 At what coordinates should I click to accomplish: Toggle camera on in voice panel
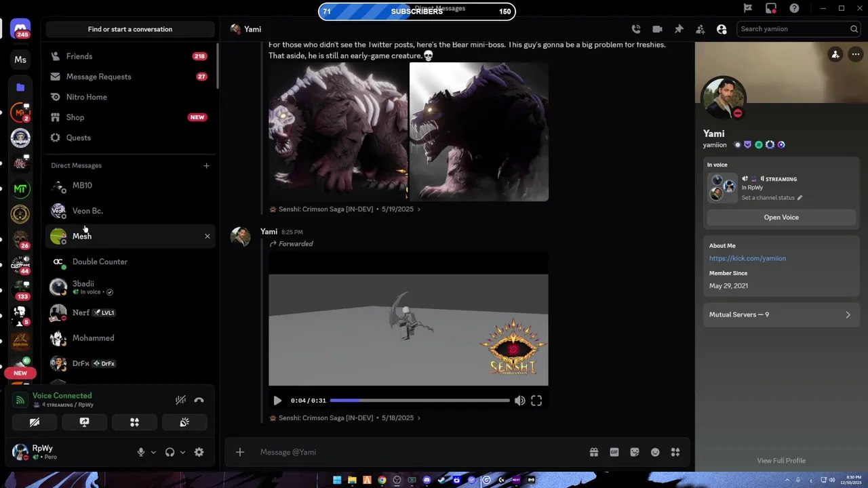tap(35, 422)
